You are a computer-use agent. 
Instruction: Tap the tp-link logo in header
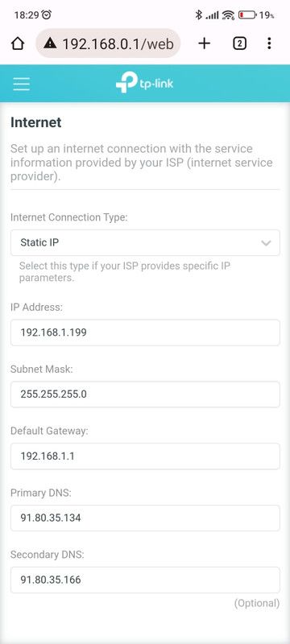pyautogui.click(x=144, y=82)
